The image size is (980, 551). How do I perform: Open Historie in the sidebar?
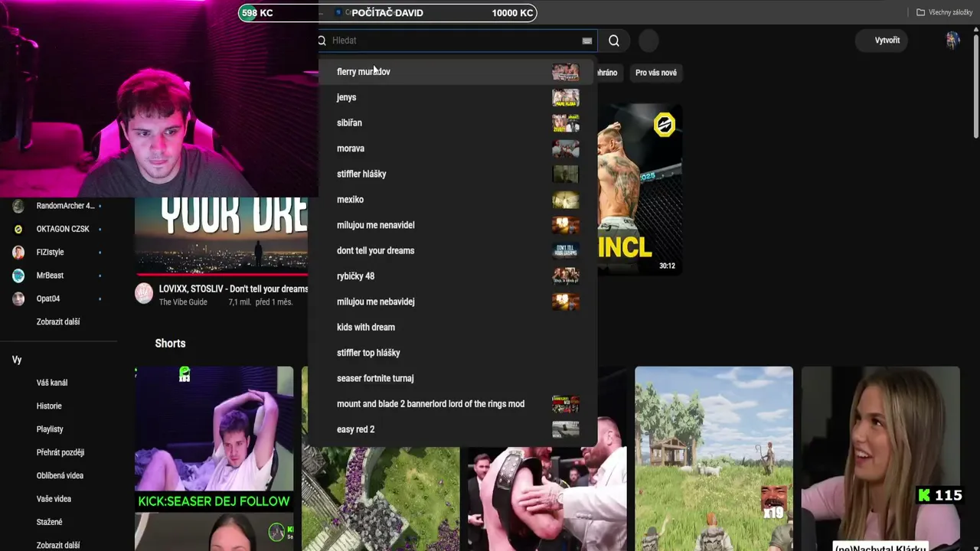[x=49, y=406]
